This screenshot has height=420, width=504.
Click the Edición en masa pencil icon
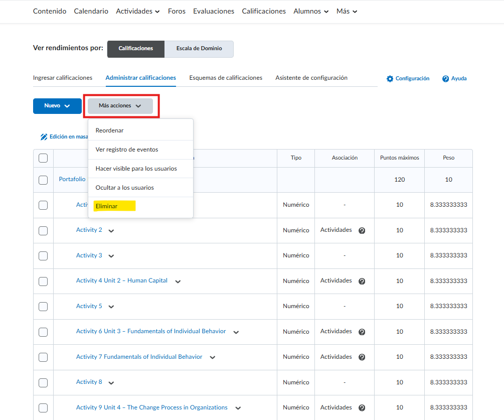tap(44, 137)
